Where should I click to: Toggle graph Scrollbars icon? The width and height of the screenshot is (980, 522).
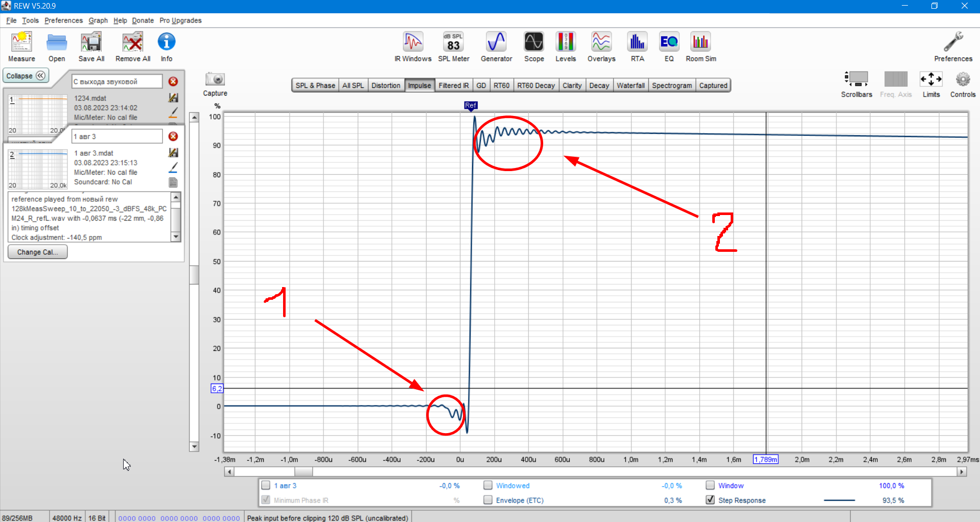click(x=856, y=79)
